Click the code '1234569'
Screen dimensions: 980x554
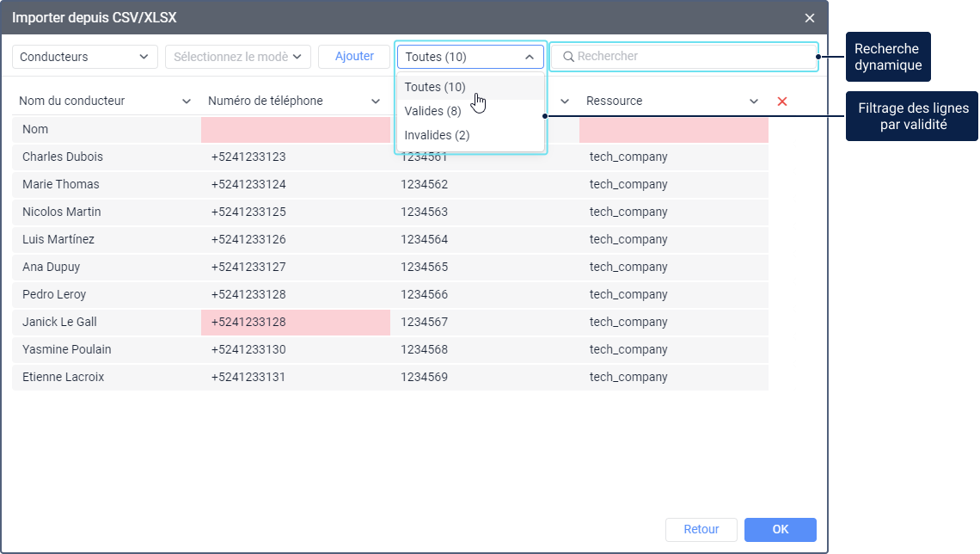pos(425,377)
